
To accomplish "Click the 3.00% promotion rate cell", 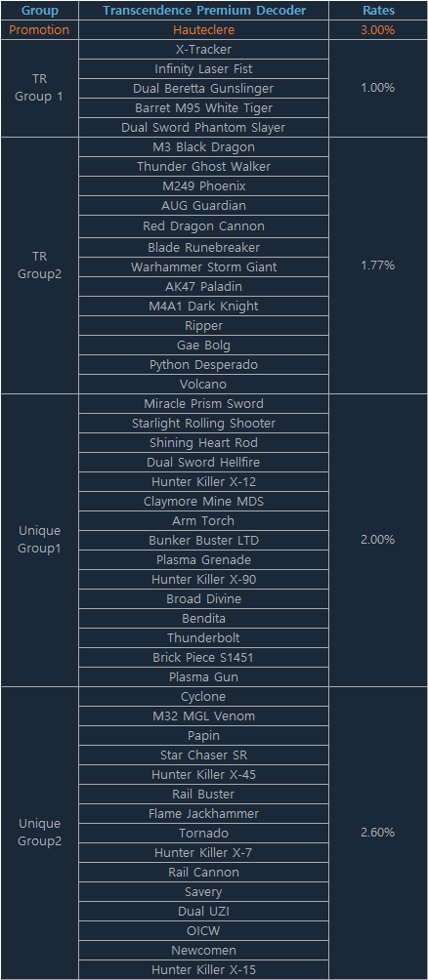I will coord(378,29).
